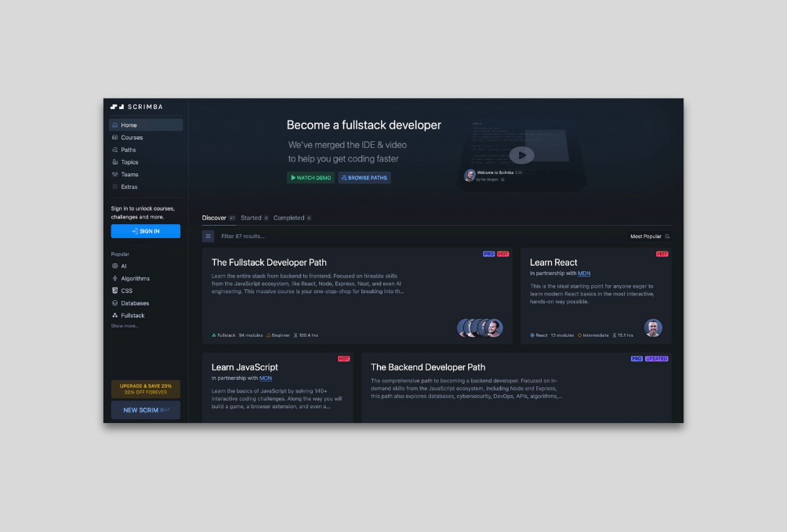
Task: Open Teams via its people icon
Action: tap(115, 174)
